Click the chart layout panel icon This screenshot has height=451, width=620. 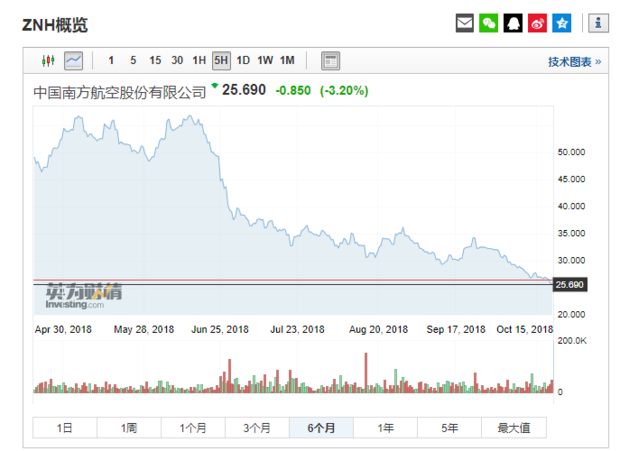click(330, 61)
